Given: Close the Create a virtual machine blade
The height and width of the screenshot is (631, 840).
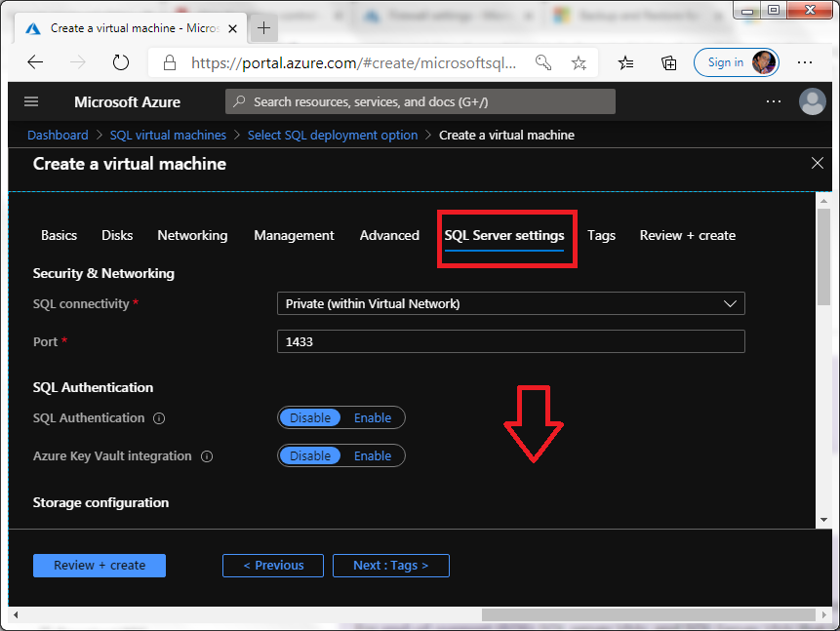Looking at the screenshot, I should pyautogui.click(x=817, y=163).
